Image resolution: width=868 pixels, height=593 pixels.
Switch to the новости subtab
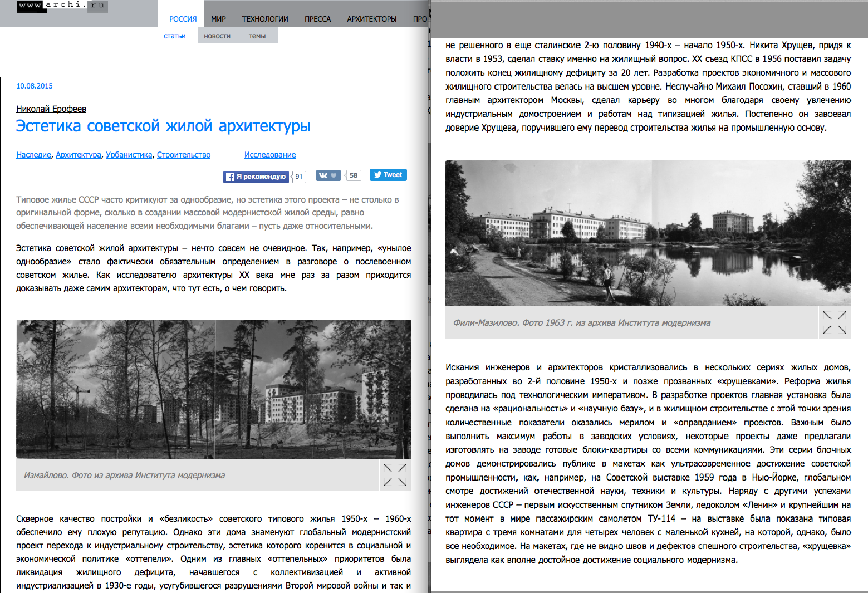coord(217,36)
